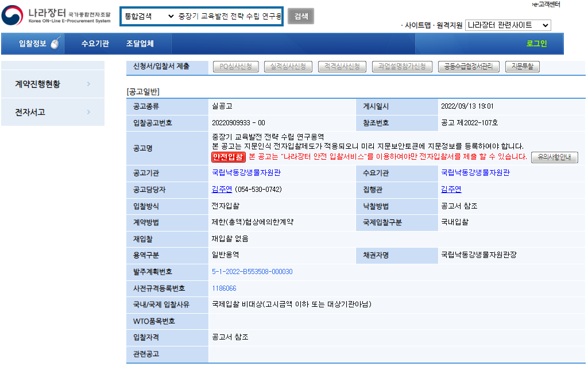
Task: Open 나라장터 관련사이트 dropdown
Action: (x=507, y=25)
